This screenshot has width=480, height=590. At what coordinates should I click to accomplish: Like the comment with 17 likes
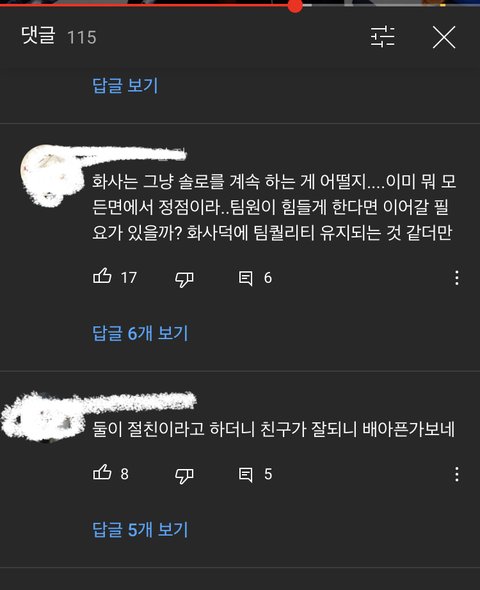(x=102, y=277)
